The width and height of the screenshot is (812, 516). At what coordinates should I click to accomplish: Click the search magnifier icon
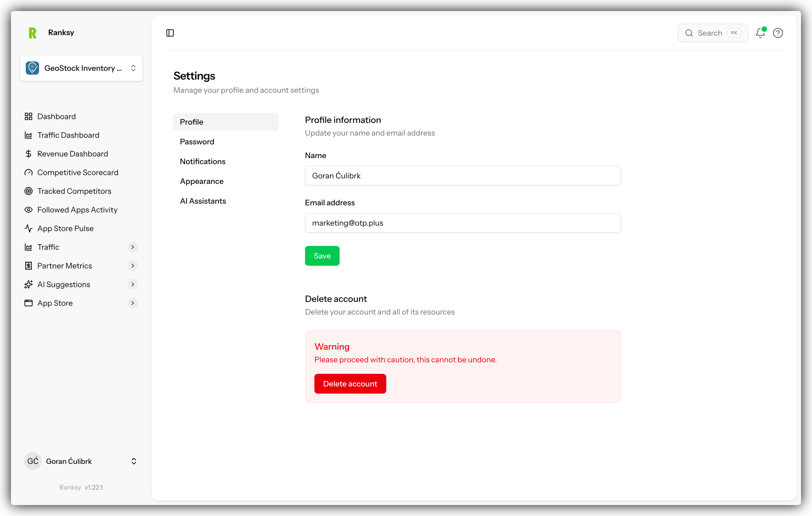[x=689, y=33]
